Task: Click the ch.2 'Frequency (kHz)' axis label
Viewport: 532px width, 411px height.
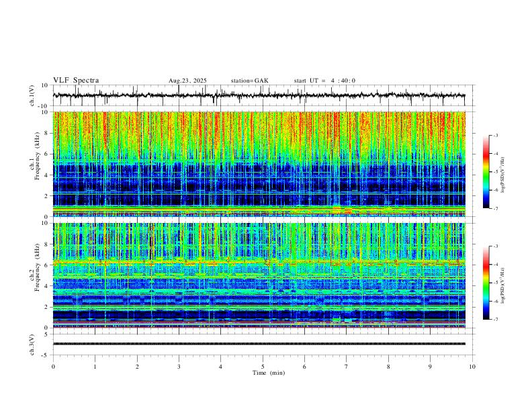Action: (38, 267)
